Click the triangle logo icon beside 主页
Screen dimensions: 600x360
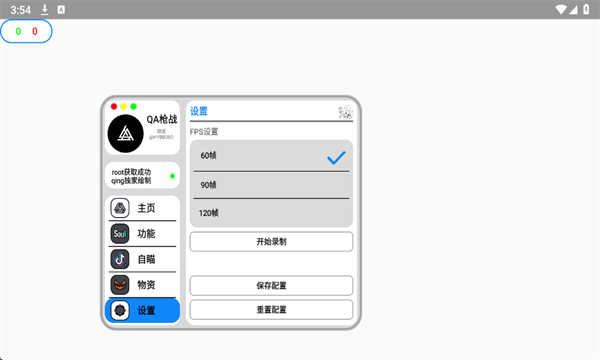[x=120, y=208]
